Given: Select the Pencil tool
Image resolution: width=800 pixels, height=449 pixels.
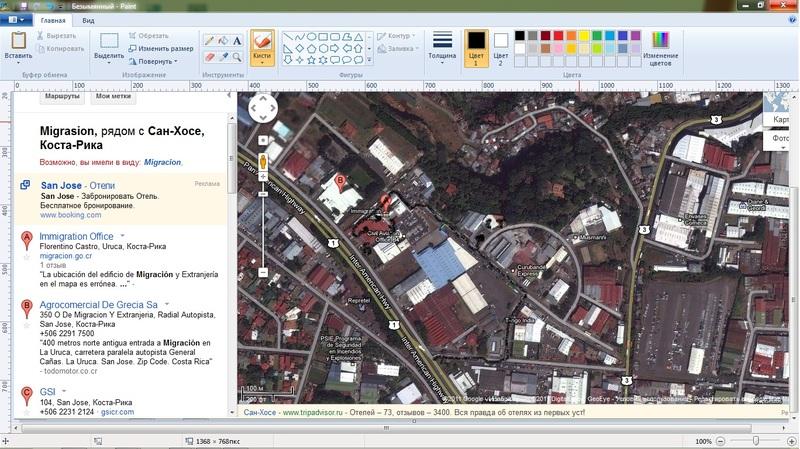Looking at the screenshot, I should click(x=209, y=41).
